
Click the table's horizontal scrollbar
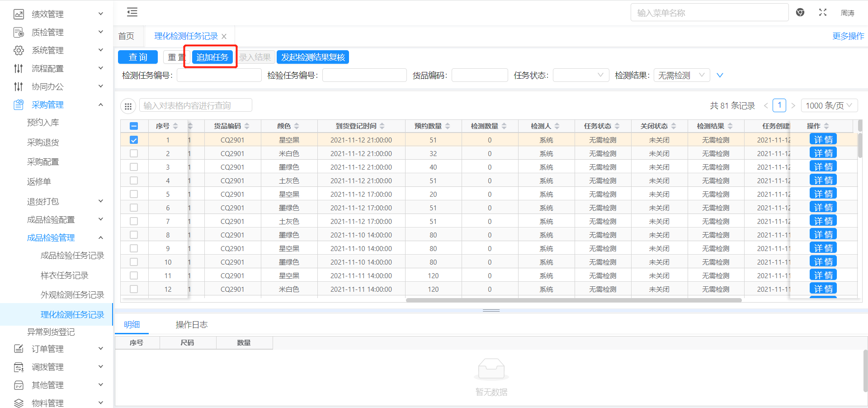tap(573, 300)
